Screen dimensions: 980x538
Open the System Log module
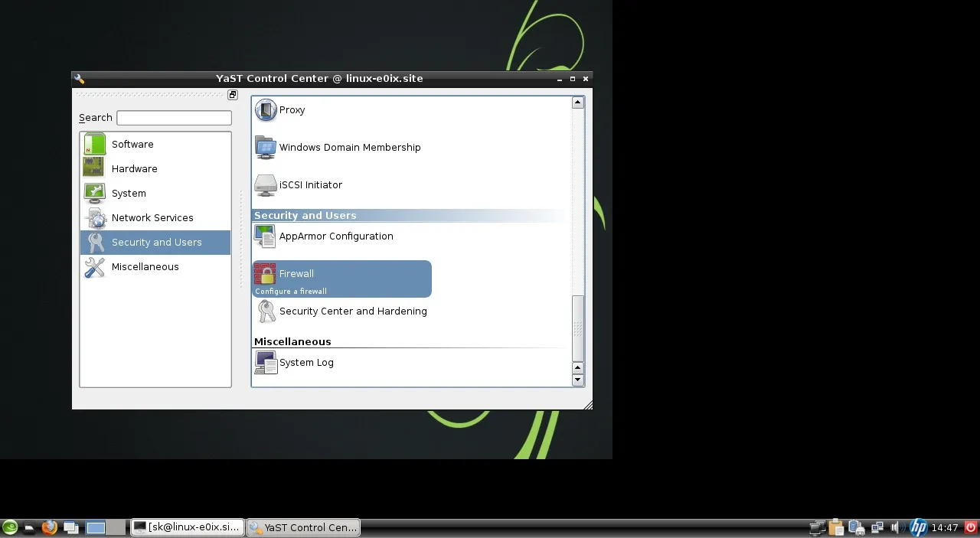(x=305, y=363)
